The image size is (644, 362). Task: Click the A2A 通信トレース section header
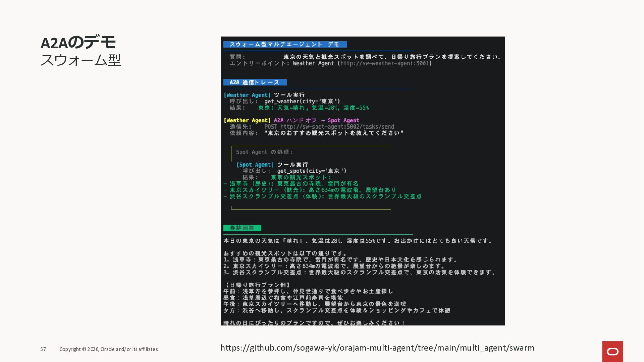(255, 82)
